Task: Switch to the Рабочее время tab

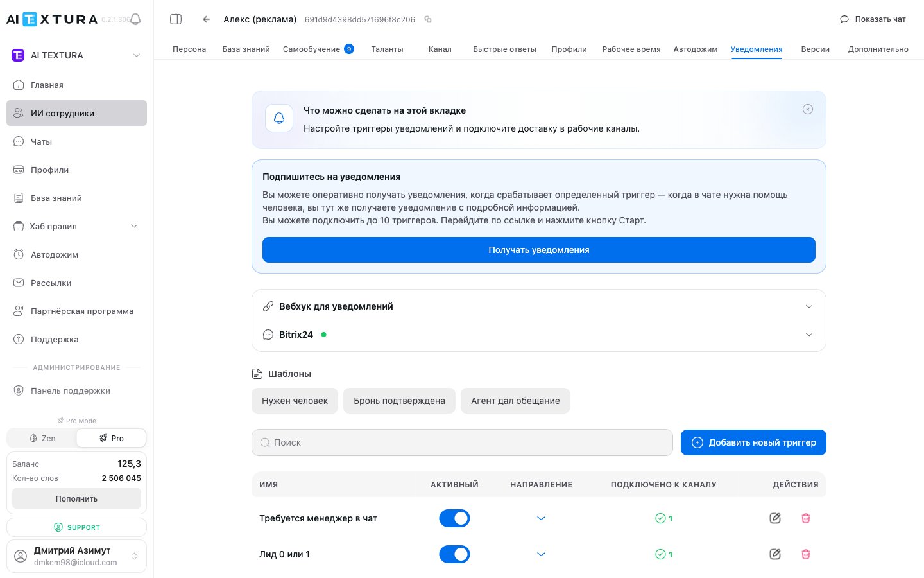Action: pos(631,49)
